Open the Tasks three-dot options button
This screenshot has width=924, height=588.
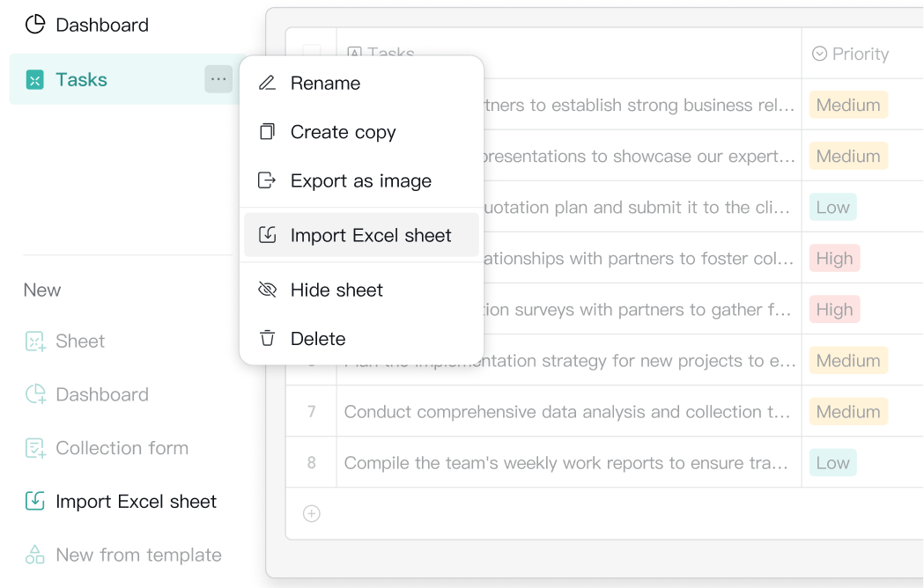click(218, 79)
